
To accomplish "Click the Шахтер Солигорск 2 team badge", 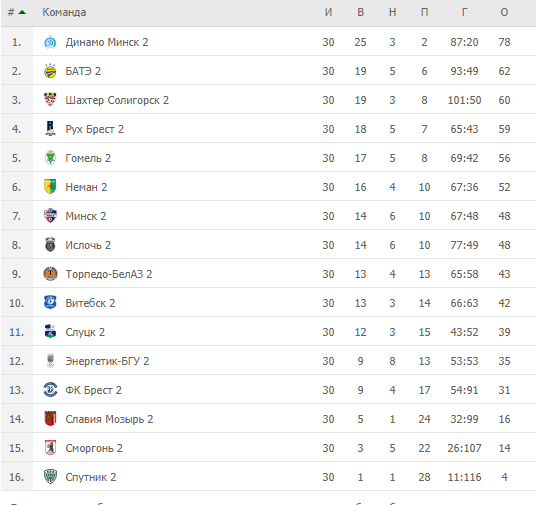I will (50, 100).
